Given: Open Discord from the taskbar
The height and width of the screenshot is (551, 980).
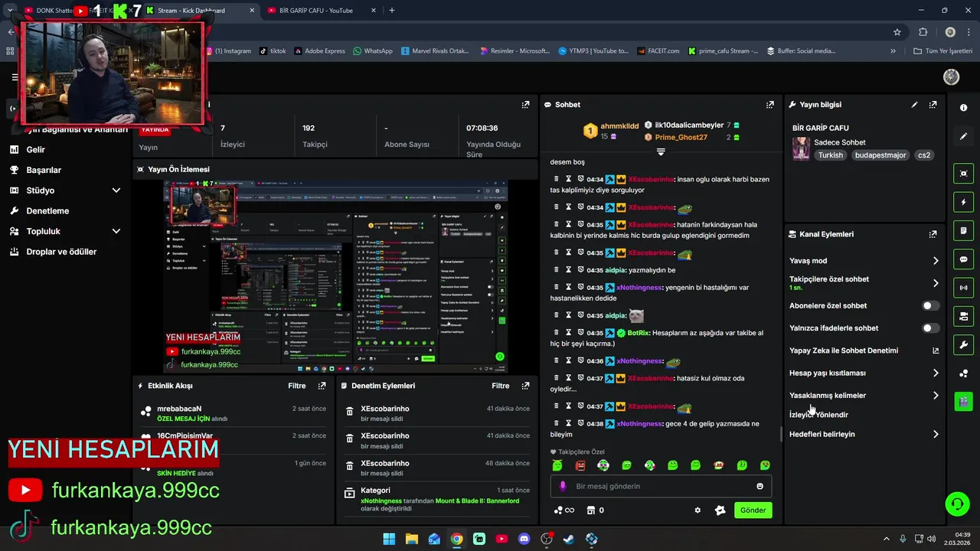Looking at the screenshot, I should click(524, 539).
